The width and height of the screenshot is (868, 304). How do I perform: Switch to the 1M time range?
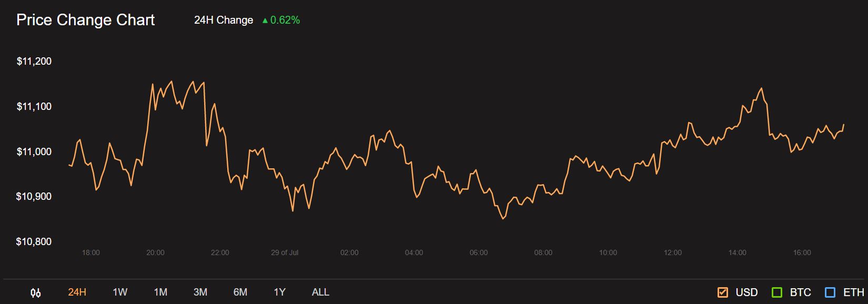pos(160,292)
